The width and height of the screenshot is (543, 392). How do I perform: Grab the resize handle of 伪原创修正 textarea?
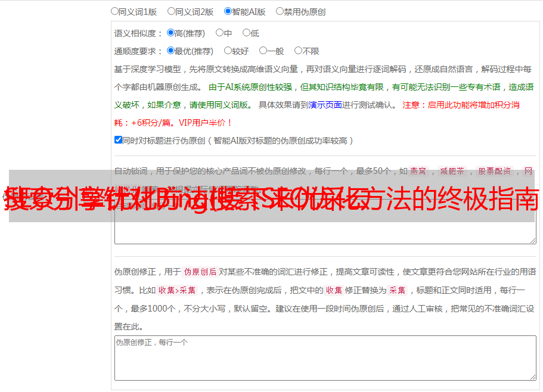tap(532, 377)
